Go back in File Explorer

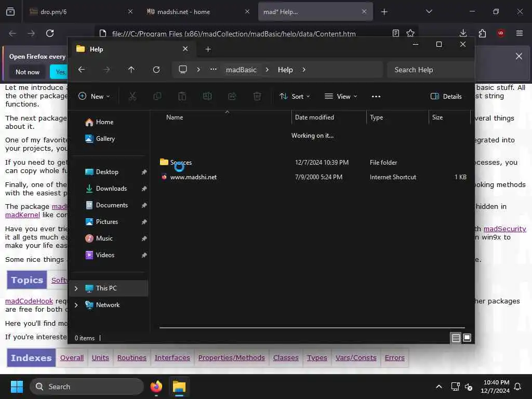(82, 70)
